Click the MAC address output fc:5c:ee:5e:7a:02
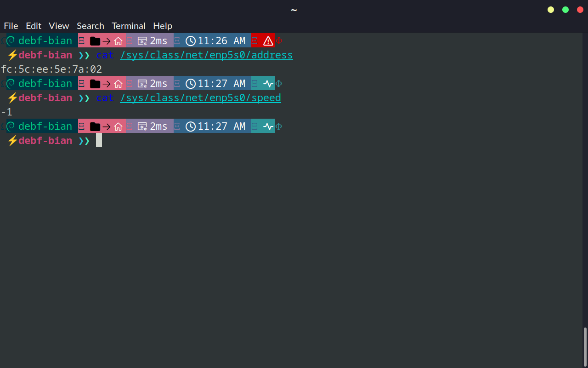Image resolution: width=588 pixels, height=368 pixels. [51, 69]
